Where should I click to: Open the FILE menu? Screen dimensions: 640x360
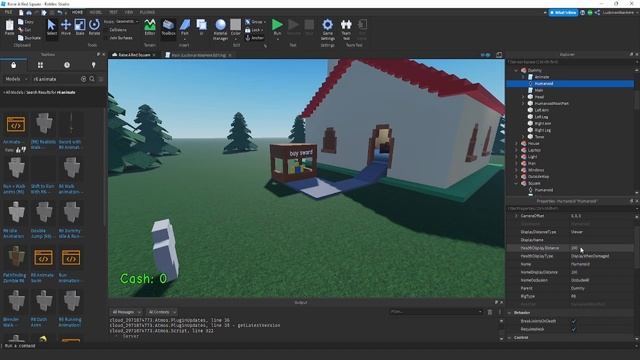coord(9,12)
